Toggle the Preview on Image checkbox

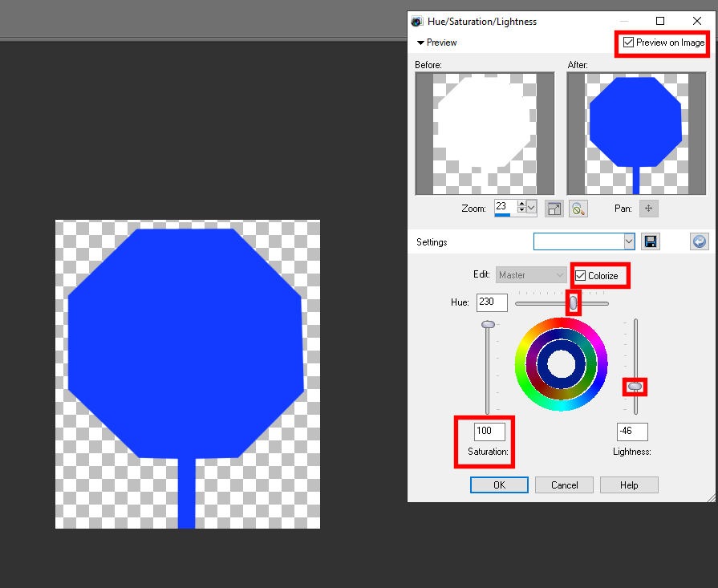pyautogui.click(x=628, y=43)
